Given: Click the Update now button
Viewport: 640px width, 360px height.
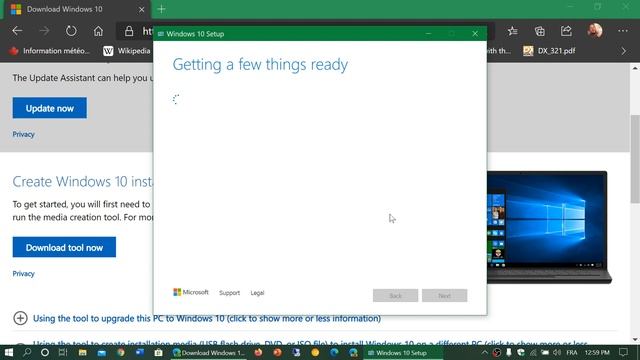Looking at the screenshot, I should (49, 108).
